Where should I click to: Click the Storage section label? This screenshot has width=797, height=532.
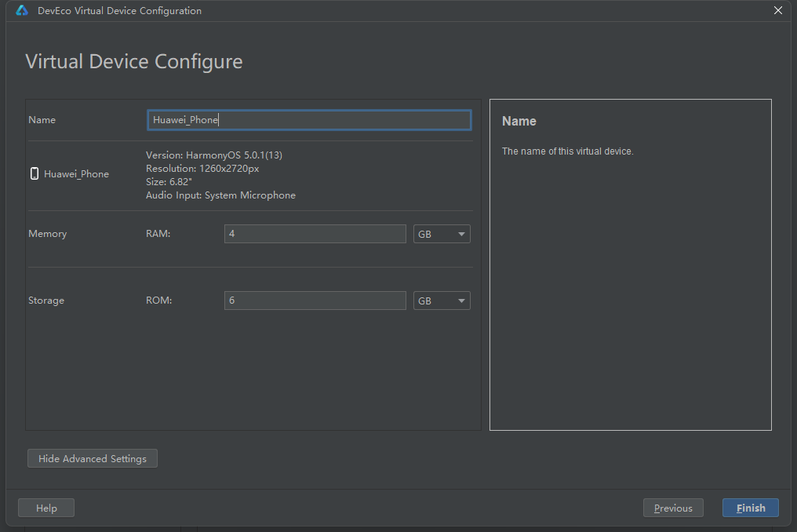46,301
